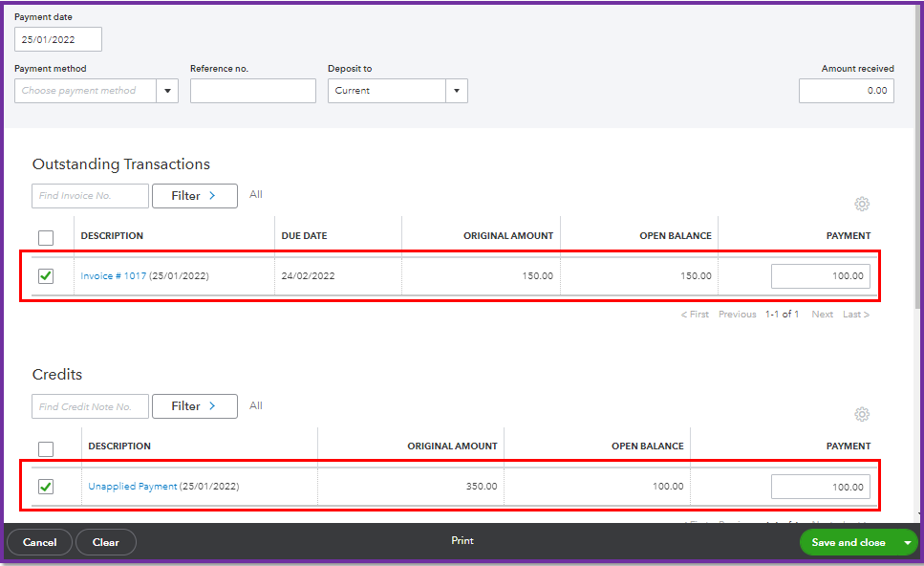Click Choose payment method field

pyautogui.click(x=85, y=91)
